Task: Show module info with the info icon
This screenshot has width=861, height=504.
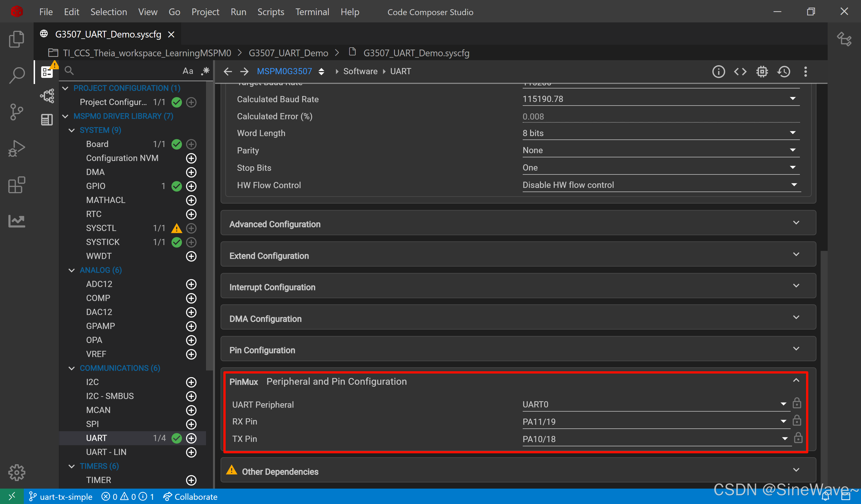Action: click(x=718, y=71)
